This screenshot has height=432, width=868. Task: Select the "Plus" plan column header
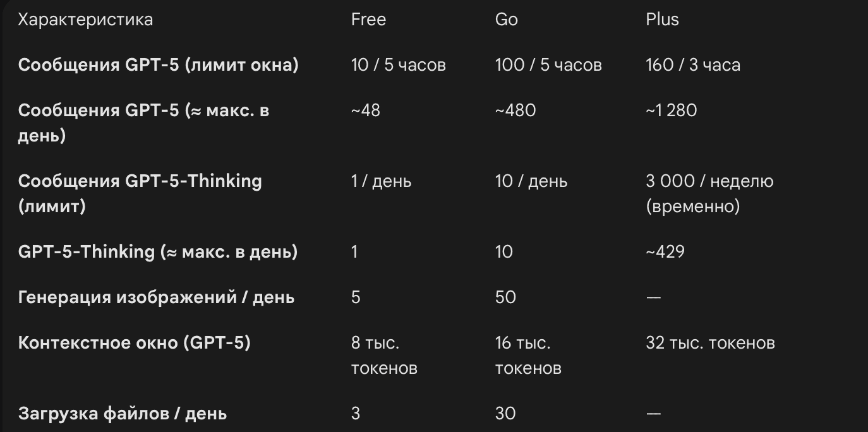(x=662, y=20)
